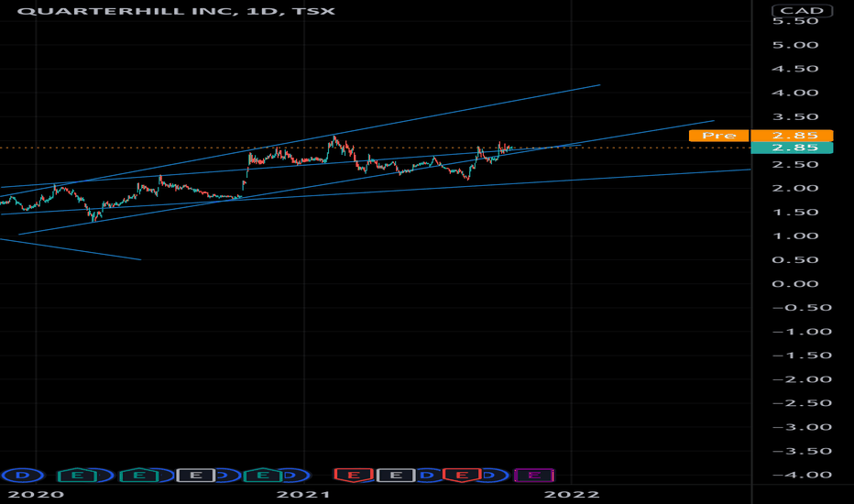
Task: Click the 0.00 price axis label
Action: (x=795, y=284)
